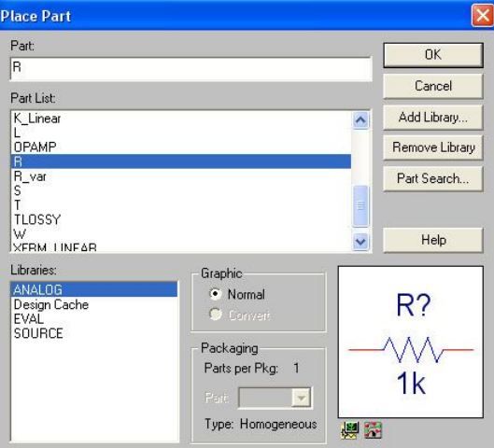Click the Part List scroll down arrow
This screenshot has height=448, width=494.
coord(360,242)
